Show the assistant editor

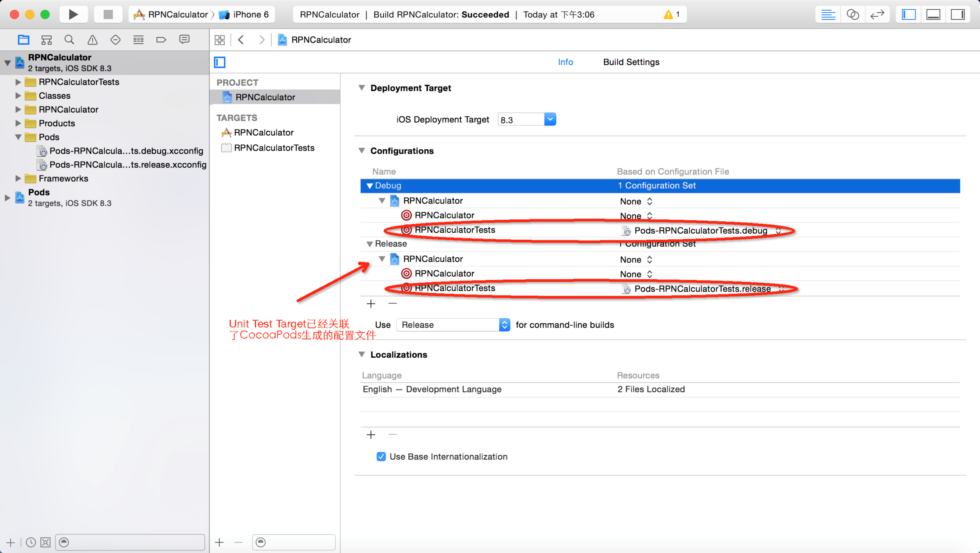853,15
